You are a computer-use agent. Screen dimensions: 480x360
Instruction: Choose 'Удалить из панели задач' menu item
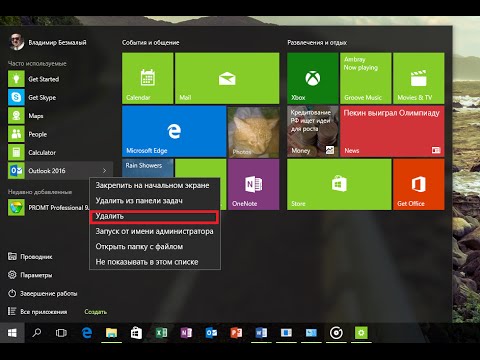tap(155, 201)
